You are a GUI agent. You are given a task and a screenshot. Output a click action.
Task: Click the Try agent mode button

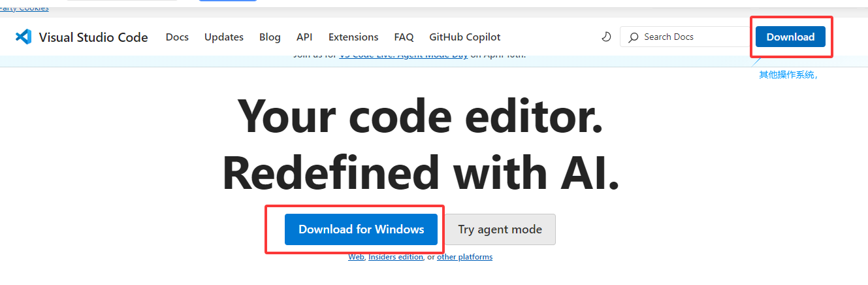(500, 229)
